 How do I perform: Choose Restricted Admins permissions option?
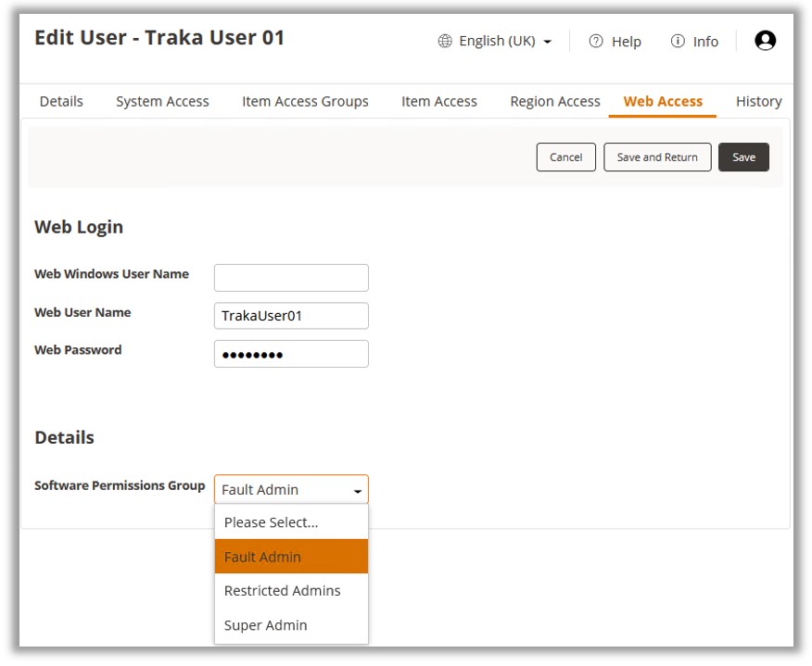pyautogui.click(x=282, y=591)
